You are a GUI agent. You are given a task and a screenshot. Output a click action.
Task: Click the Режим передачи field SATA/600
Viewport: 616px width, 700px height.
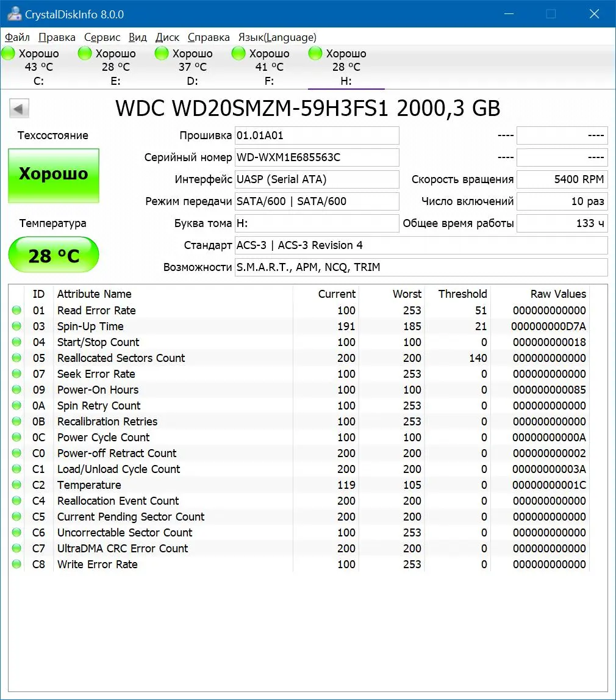(x=317, y=201)
